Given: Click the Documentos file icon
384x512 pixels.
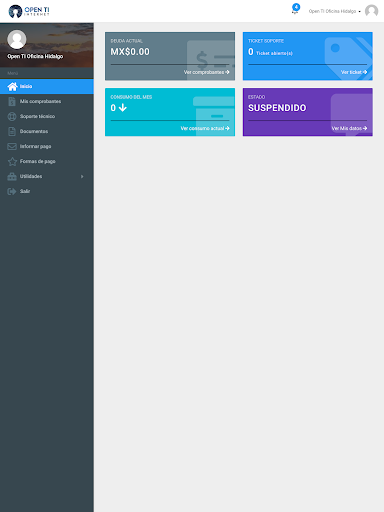Looking at the screenshot, I should [x=12, y=131].
